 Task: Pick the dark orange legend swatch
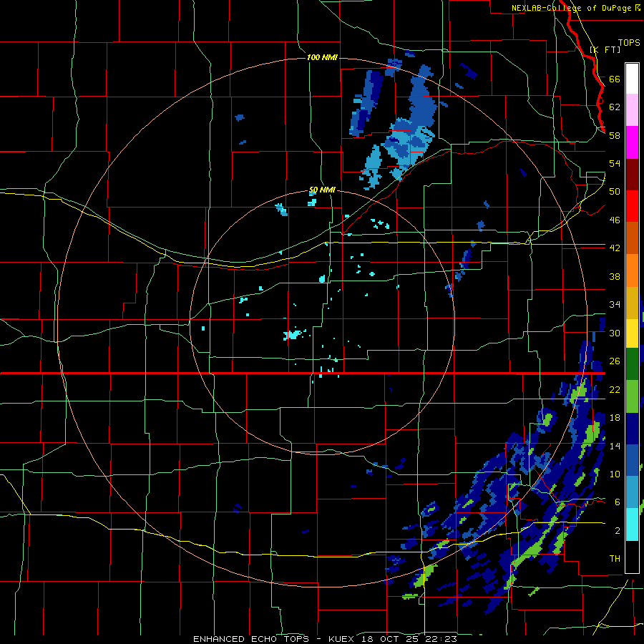click(632, 238)
